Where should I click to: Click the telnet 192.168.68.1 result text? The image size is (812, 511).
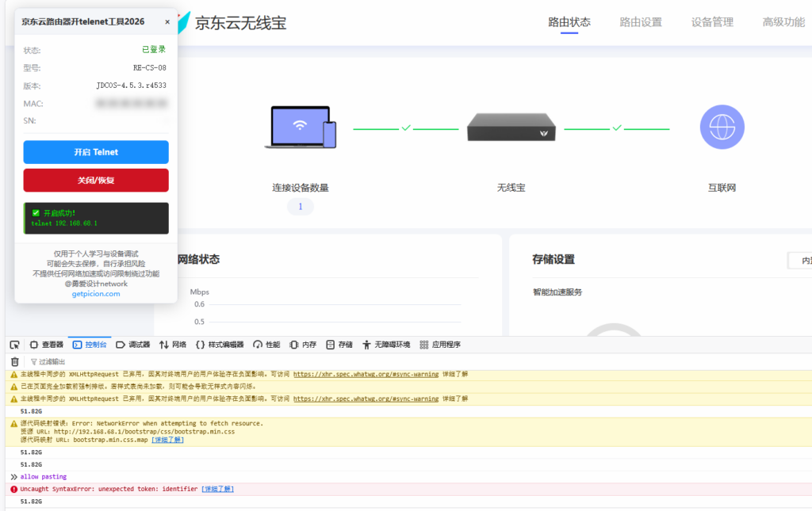tap(64, 223)
